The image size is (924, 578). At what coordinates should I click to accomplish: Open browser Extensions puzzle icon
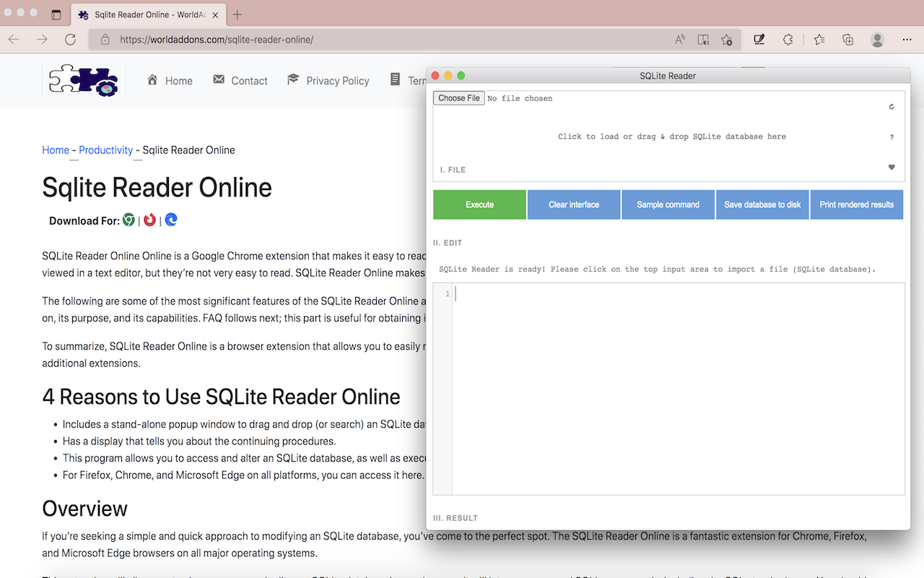[x=788, y=40]
